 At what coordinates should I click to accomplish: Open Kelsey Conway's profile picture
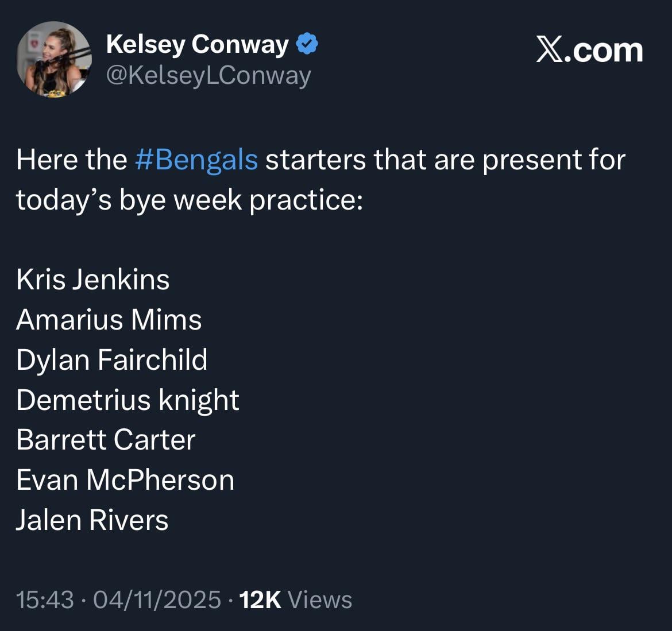53,60
